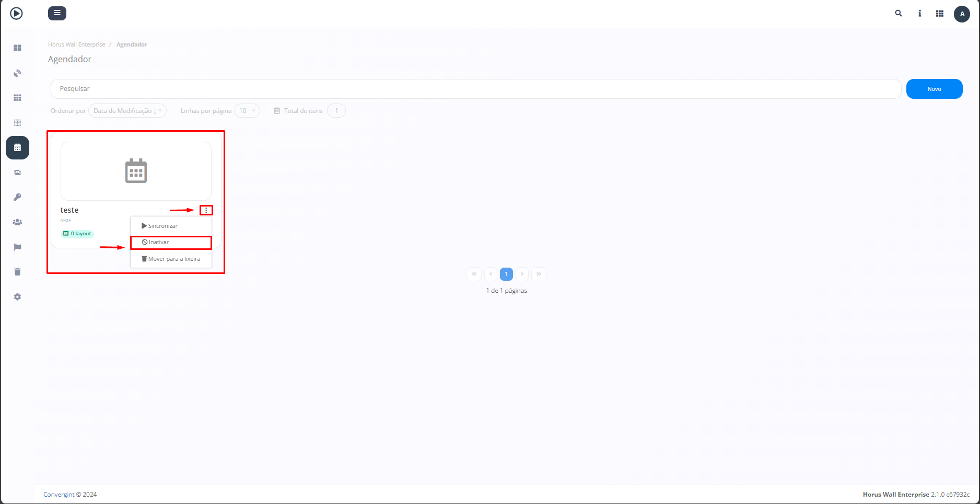Screen dimensions: 980x504
Task: Open settings gear in sidebar
Action: click(17, 297)
